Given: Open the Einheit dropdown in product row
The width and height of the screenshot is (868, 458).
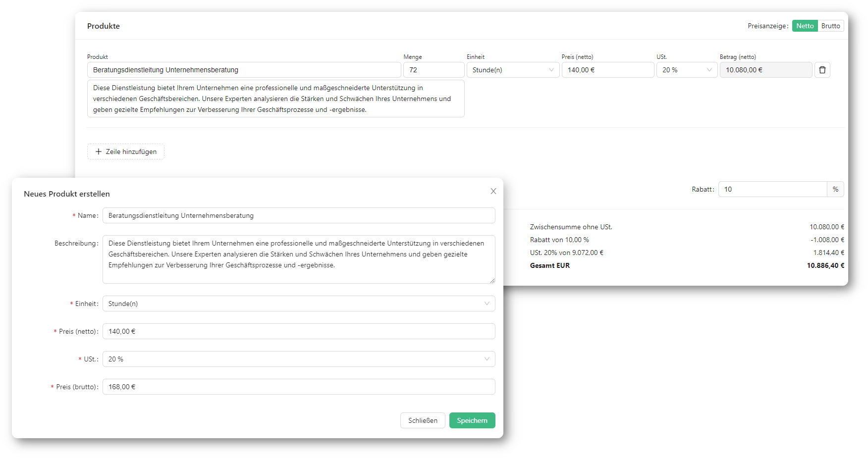Looking at the screenshot, I should click(x=512, y=70).
